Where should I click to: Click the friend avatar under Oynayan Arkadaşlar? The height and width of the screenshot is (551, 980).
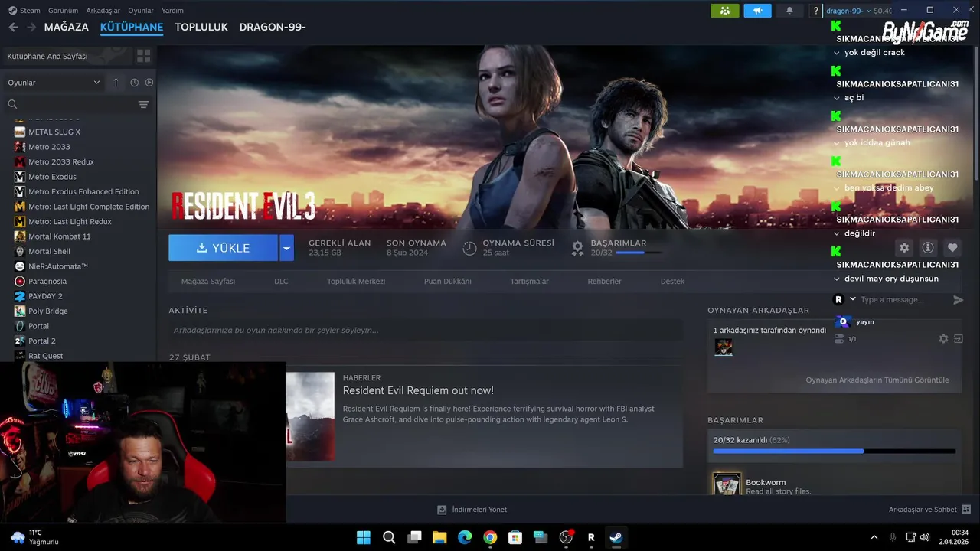724,347
